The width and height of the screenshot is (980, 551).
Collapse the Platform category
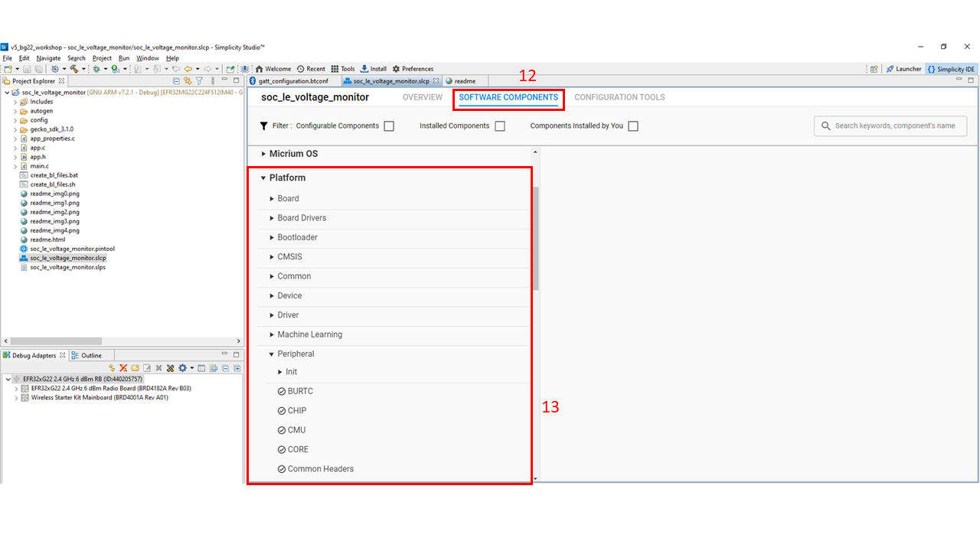(x=263, y=178)
